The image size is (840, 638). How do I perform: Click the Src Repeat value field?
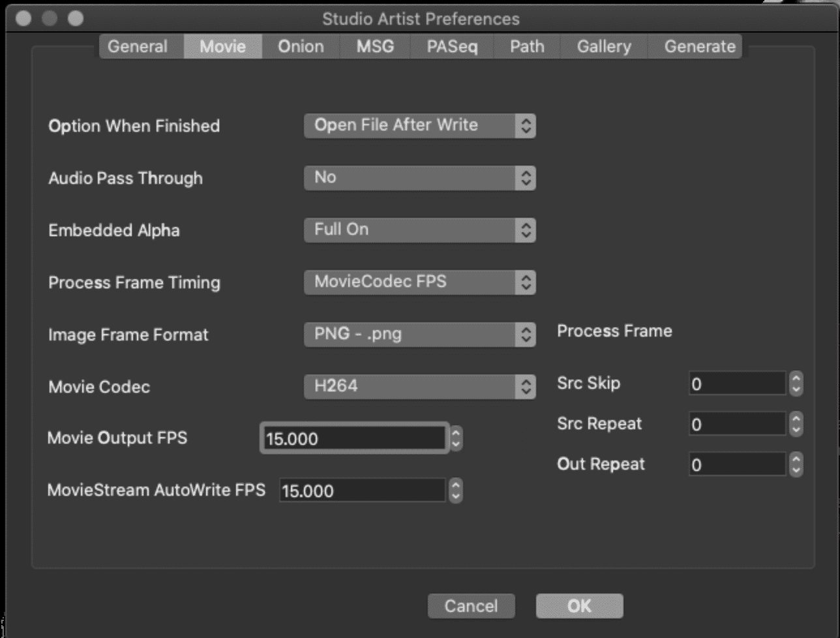pyautogui.click(x=737, y=424)
